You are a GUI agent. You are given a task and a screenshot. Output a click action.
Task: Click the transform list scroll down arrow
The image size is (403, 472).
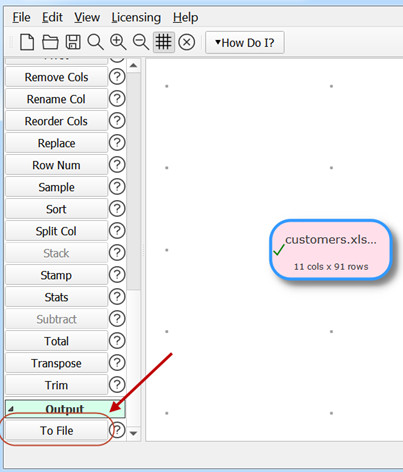(134, 433)
